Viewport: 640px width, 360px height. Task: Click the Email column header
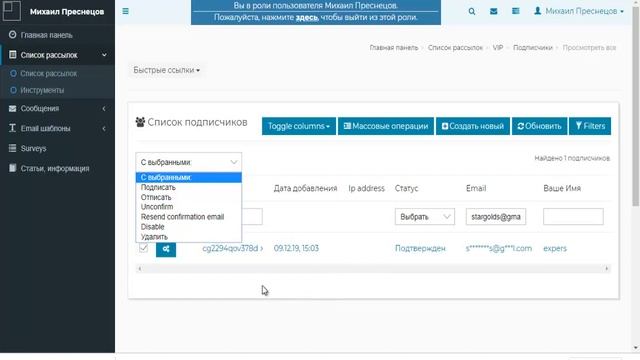pyautogui.click(x=476, y=188)
